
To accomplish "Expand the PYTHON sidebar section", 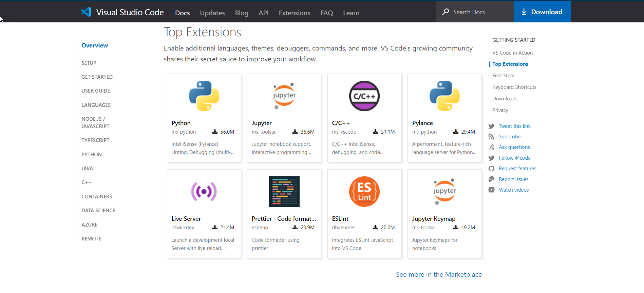I will pos(92,154).
